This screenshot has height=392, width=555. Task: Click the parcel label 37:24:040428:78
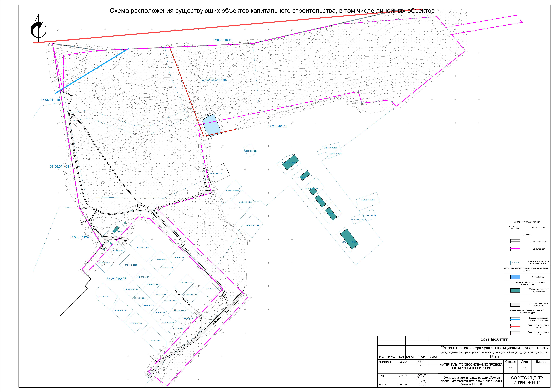[x=155, y=341]
